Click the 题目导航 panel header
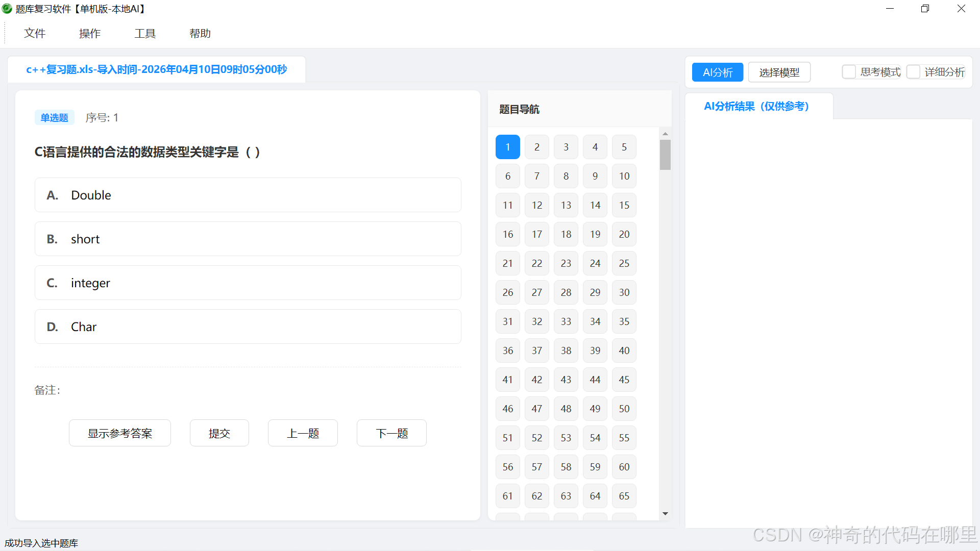 pos(579,109)
